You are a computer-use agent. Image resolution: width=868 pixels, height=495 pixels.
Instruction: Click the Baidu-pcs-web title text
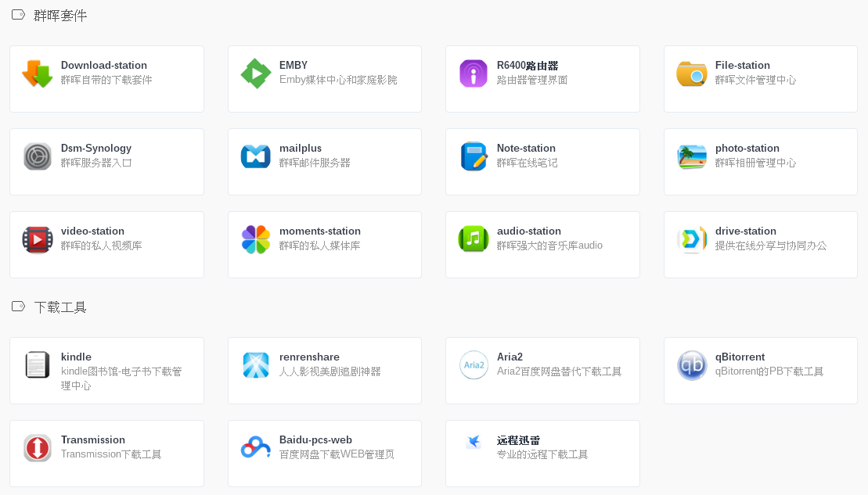tap(315, 439)
